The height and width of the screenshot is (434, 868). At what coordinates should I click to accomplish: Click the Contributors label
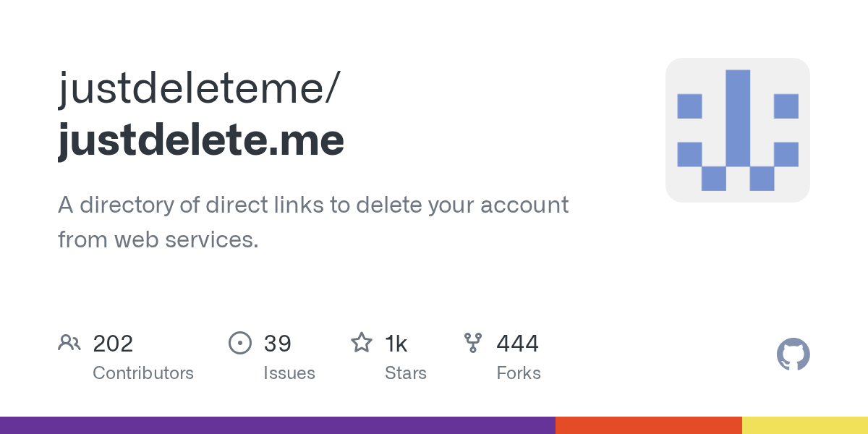143,373
